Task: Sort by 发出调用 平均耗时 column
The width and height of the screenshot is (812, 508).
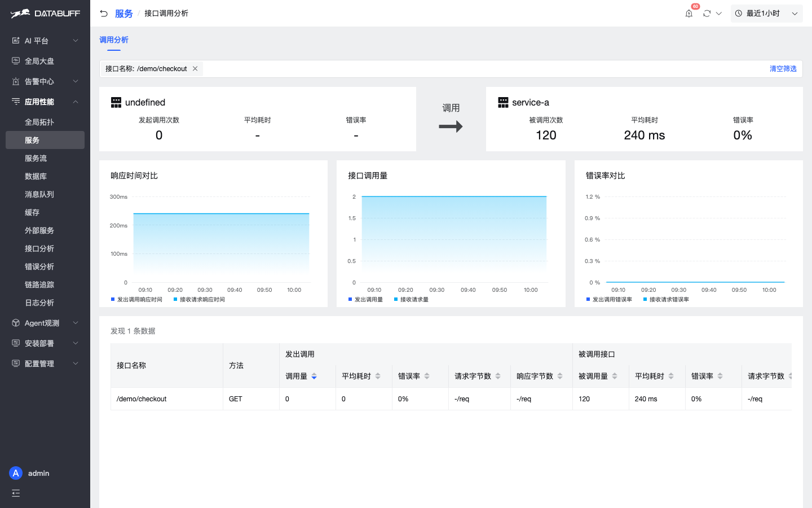Action: pyautogui.click(x=378, y=376)
